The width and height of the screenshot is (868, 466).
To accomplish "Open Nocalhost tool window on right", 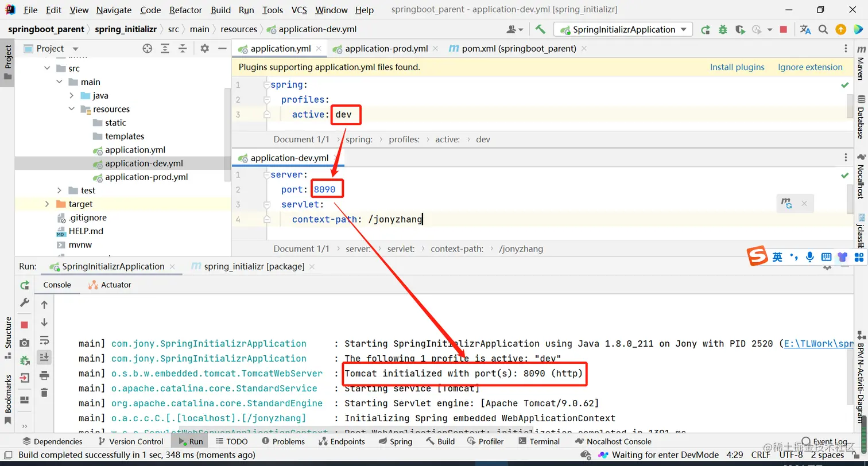I will point(861,176).
